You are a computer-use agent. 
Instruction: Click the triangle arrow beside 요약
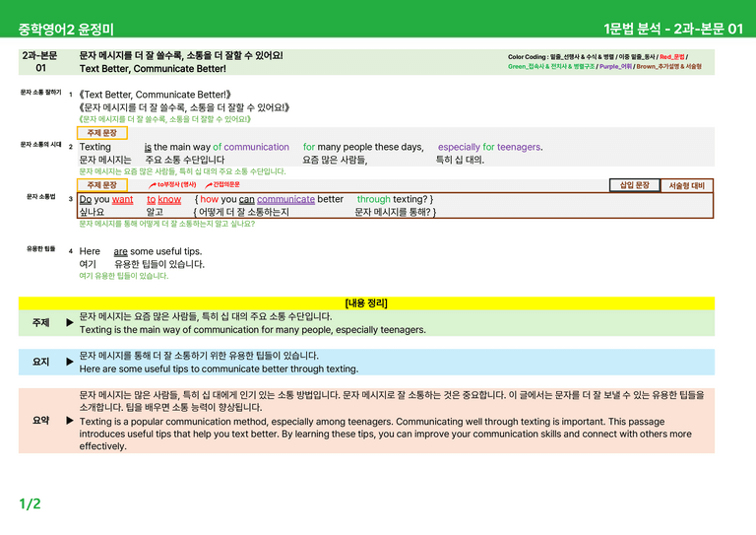click(70, 420)
